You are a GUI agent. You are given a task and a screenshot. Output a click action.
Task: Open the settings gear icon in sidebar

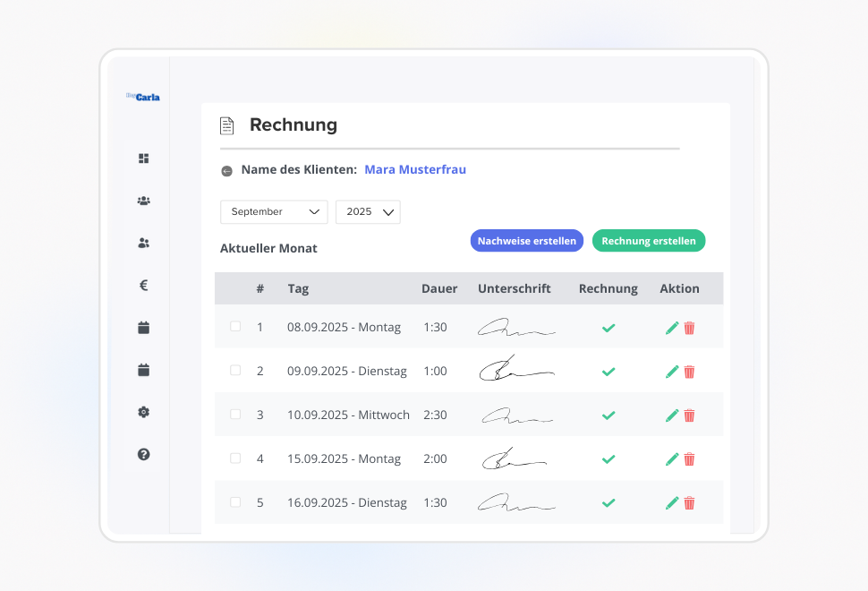tap(143, 412)
